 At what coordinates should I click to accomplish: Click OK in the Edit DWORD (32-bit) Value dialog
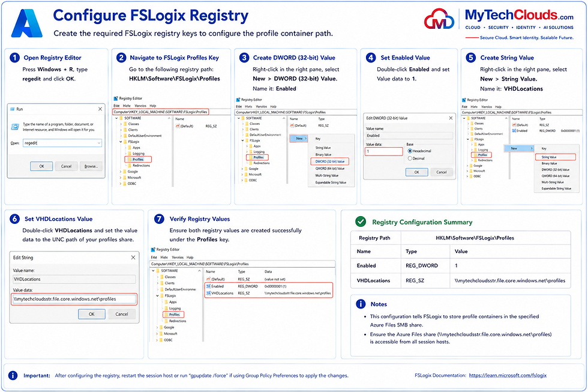[416, 172]
